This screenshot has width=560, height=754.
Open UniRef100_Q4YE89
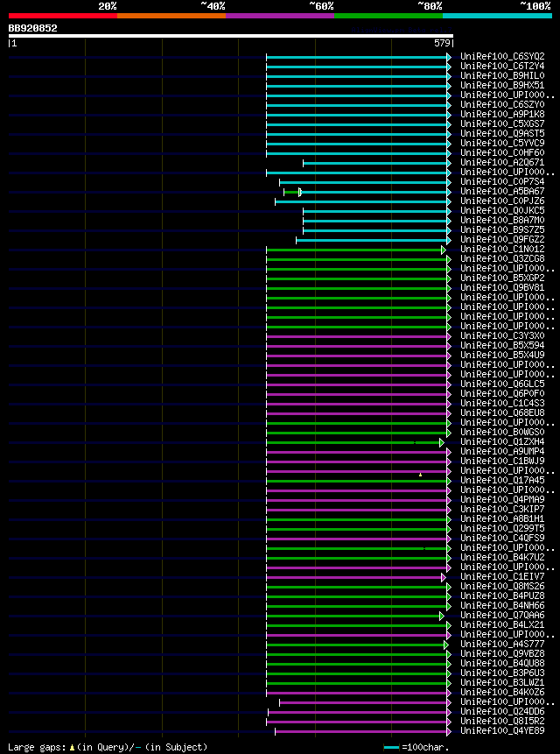[502, 730]
